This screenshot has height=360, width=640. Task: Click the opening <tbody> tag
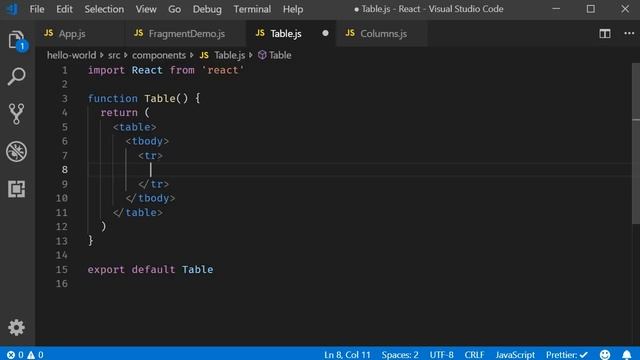147,141
